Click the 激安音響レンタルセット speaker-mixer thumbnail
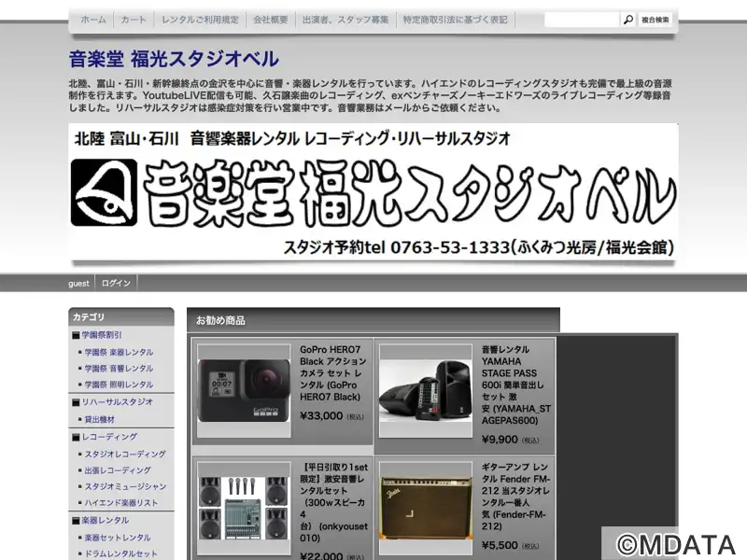 pyautogui.click(x=244, y=508)
